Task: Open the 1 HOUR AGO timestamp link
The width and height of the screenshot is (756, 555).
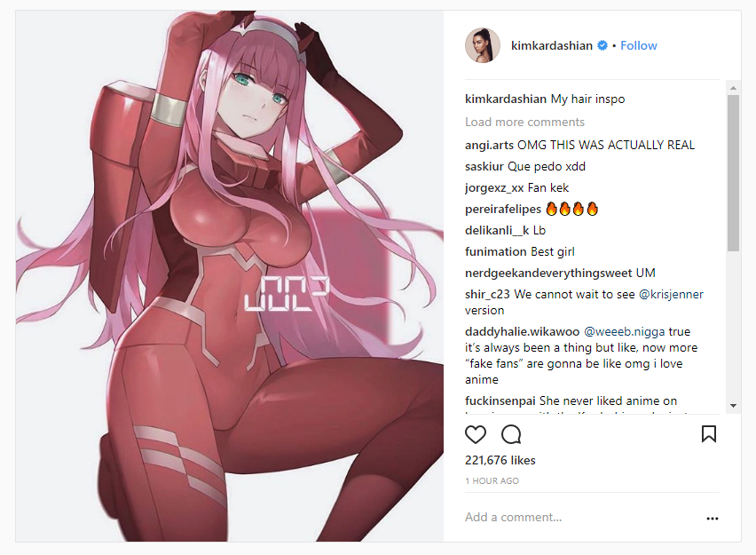Action: 492,481
